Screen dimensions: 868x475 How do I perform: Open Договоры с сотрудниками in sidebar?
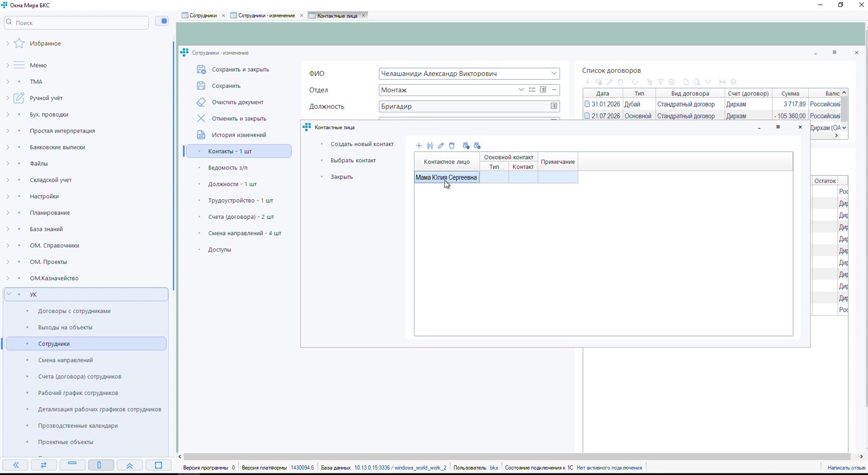(74, 311)
